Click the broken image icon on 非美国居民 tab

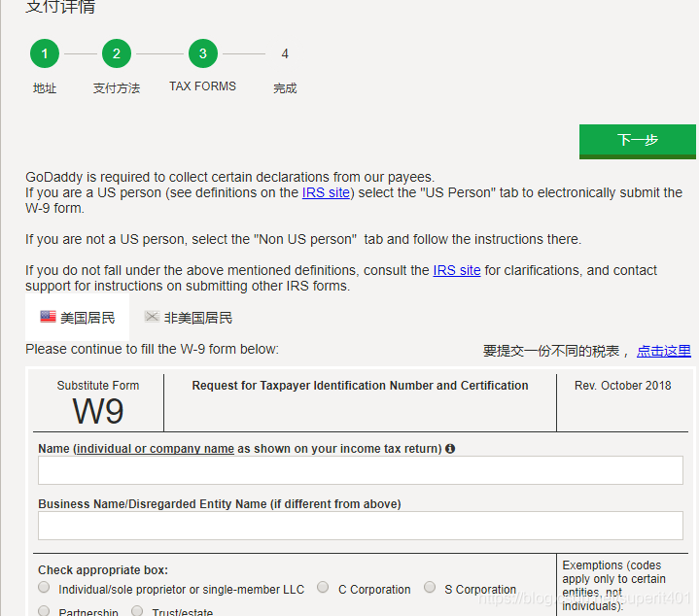(x=152, y=317)
